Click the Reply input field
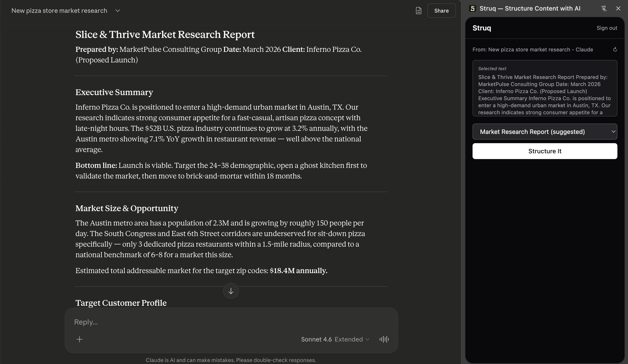This screenshot has height=364, width=628. coord(174,322)
